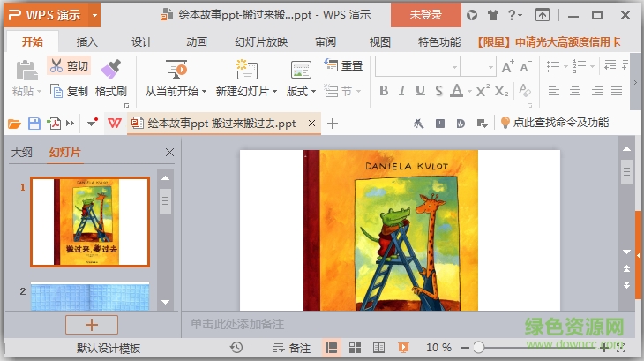The image size is (644, 361).
Task: Click the zoom slider handle
Action: point(478,348)
